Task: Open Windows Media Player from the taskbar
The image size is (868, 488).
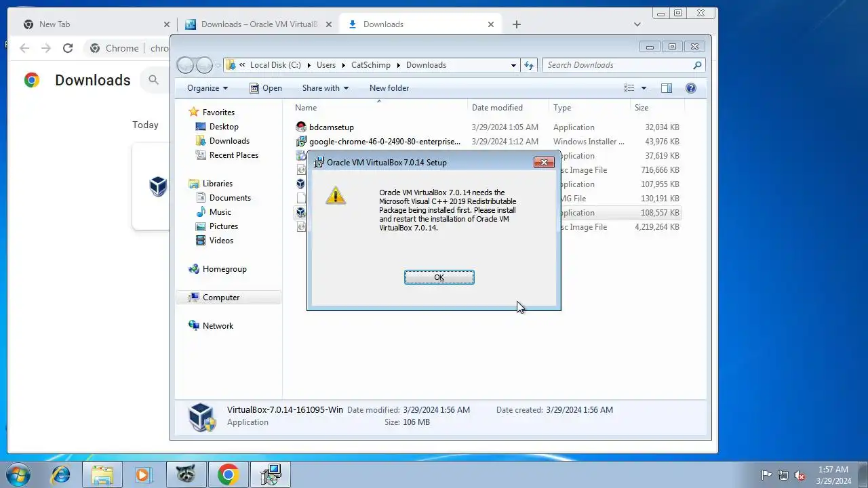Action: point(143,475)
